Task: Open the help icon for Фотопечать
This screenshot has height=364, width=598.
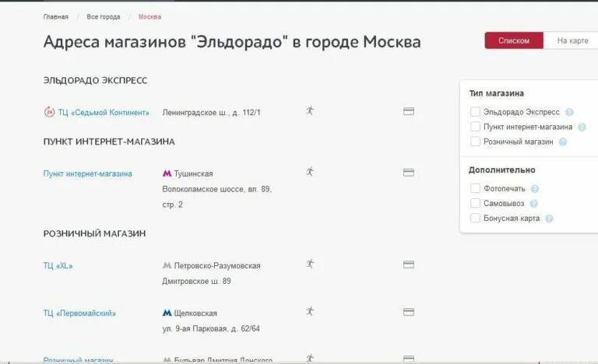Action: [x=535, y=189]
